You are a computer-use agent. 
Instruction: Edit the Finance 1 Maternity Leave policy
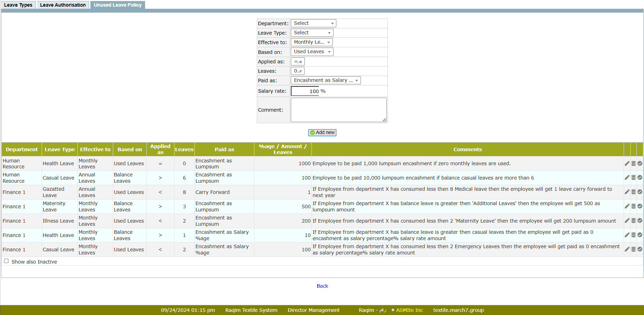click(627, 206)
